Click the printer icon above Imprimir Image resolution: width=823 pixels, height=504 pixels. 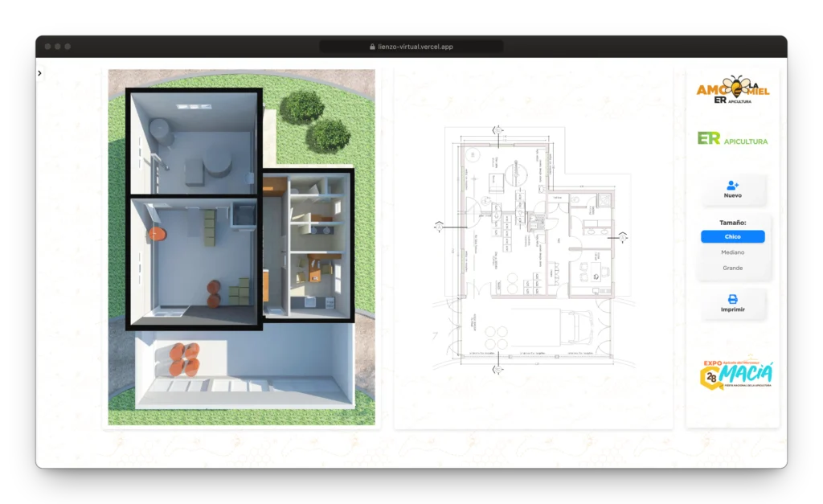[x=733, y=299]
